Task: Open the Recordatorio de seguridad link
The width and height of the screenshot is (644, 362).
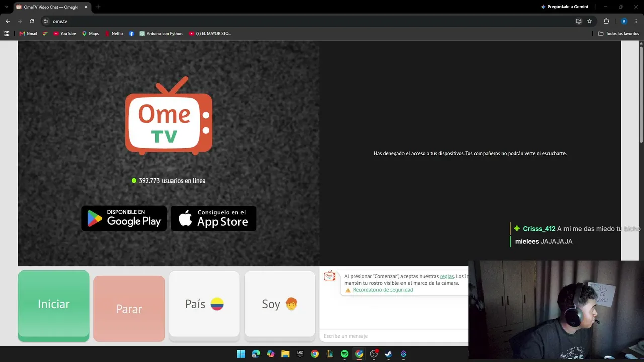Action: (383, 290)
